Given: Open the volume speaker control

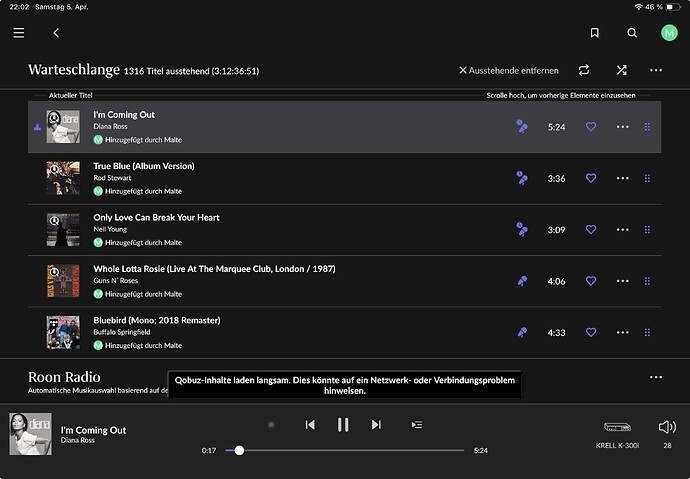Looking at the screenshot, I should click(667, 426).
